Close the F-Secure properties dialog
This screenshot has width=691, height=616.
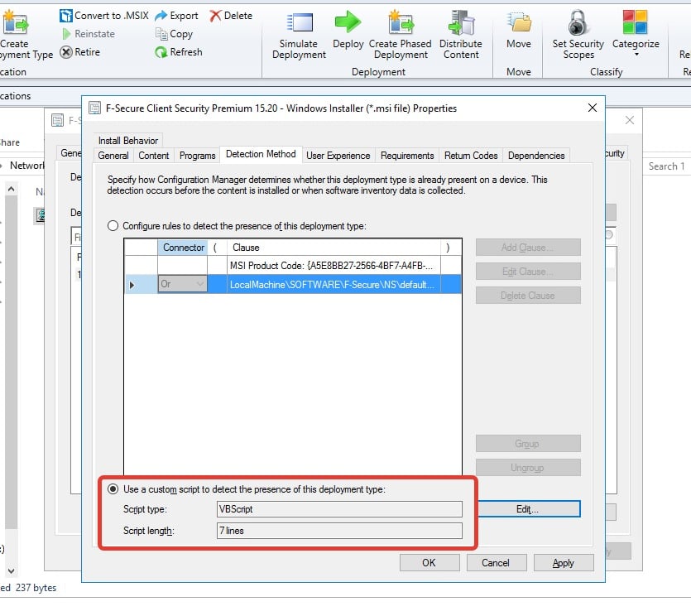pyautogui.click(x=593, y=108)
